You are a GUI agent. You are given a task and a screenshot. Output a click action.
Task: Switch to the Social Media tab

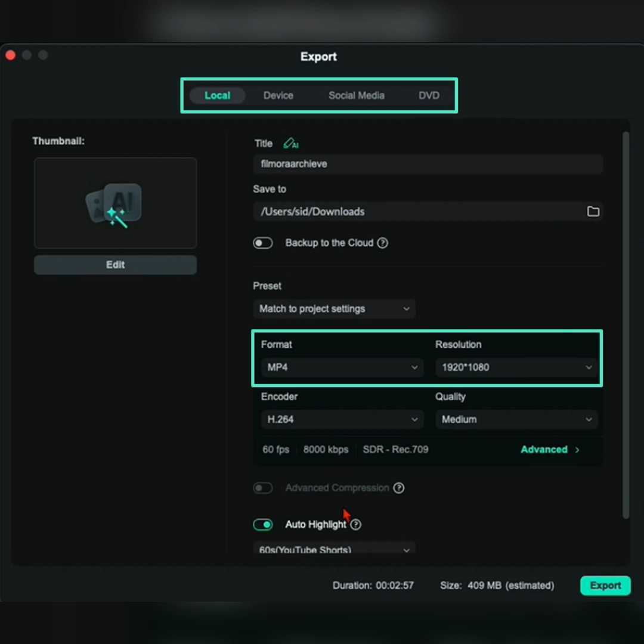coord(357,95)
